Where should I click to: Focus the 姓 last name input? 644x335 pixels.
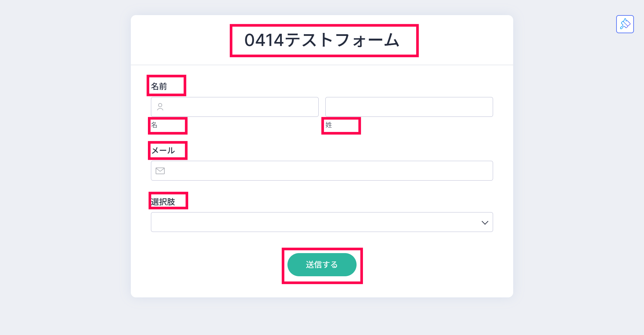409,107
